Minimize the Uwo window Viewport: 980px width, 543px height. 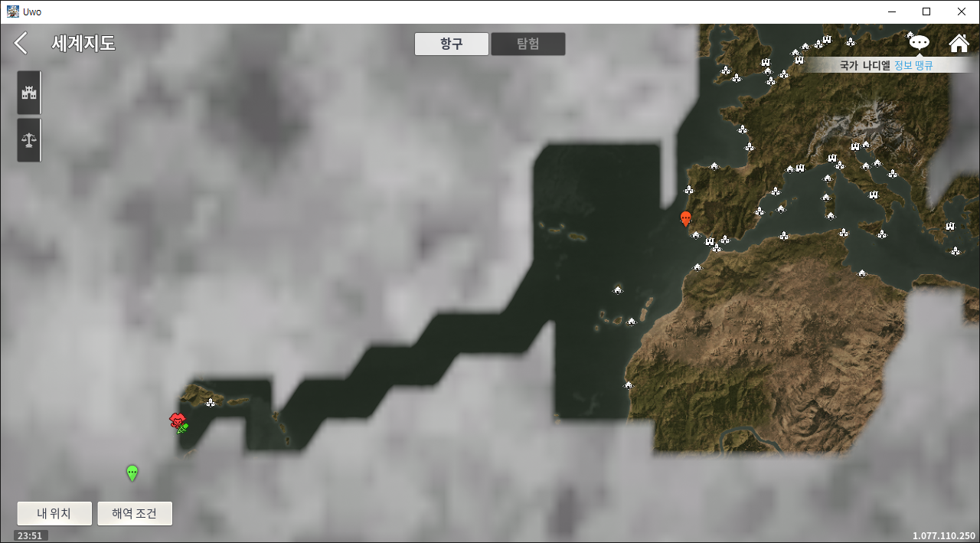pos(891,11)
